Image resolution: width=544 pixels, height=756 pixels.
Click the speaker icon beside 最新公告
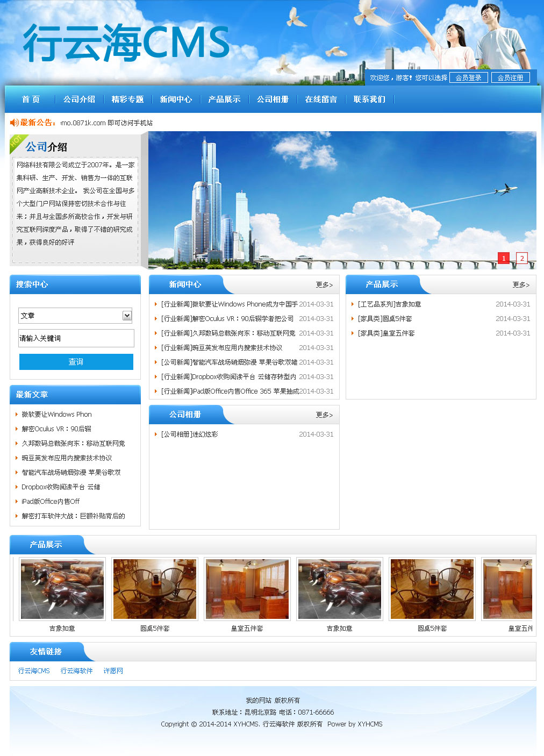point(15,123)
